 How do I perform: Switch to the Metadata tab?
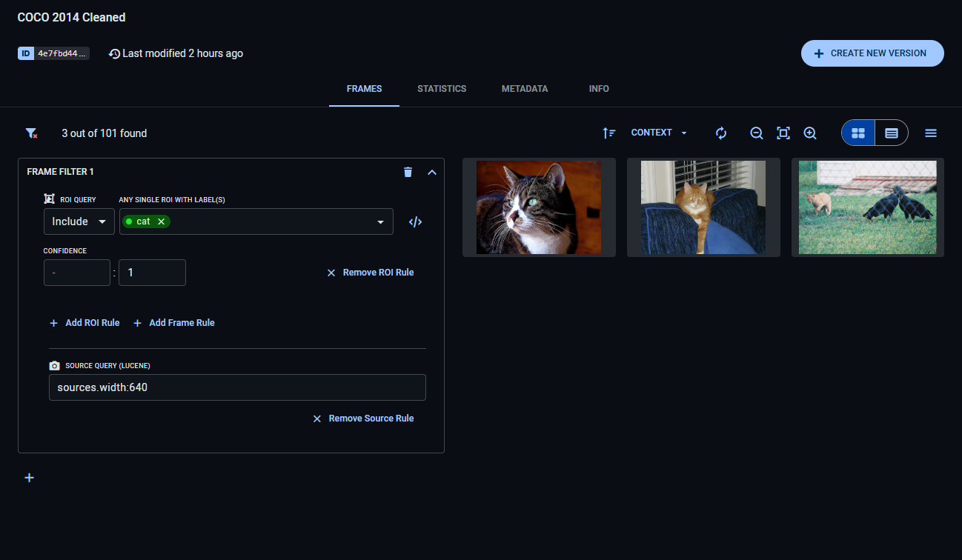525,89
